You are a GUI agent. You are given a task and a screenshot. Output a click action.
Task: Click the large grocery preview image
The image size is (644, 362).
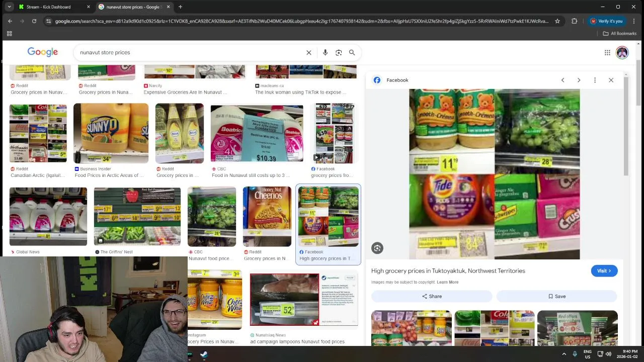click(494, 174)
